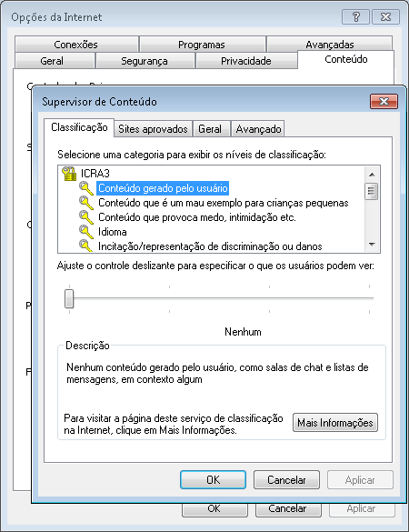Click the Mais Informações button
The image size is (409, 532).
(x=335, y=423)
